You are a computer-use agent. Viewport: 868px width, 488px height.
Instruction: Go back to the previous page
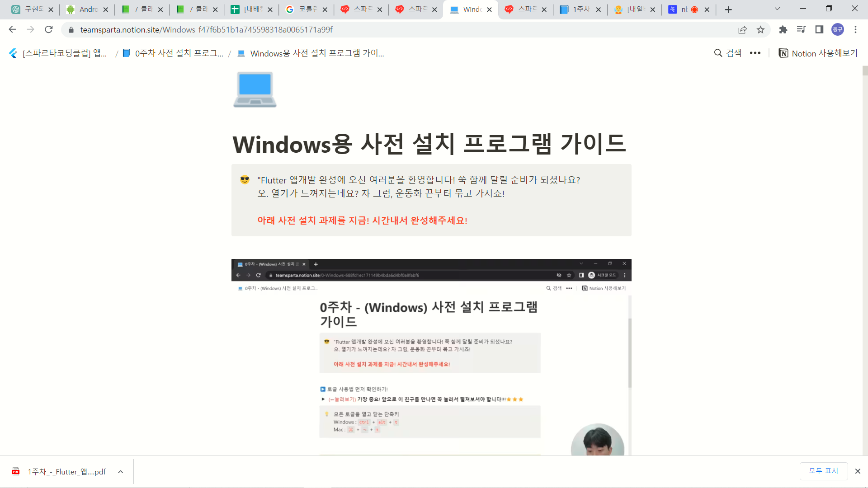pyautogui.click(x=12, y=29)
